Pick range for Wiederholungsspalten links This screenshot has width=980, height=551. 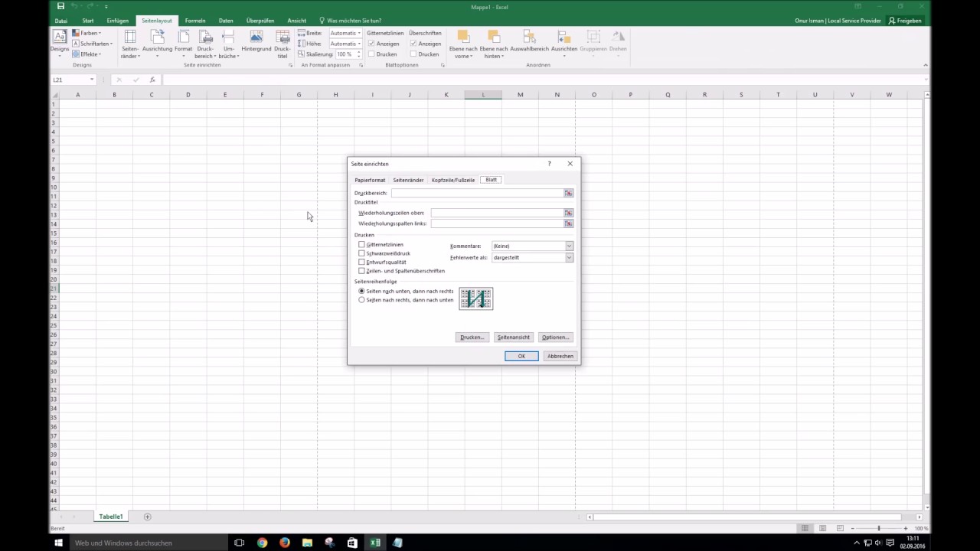[568, 223]
